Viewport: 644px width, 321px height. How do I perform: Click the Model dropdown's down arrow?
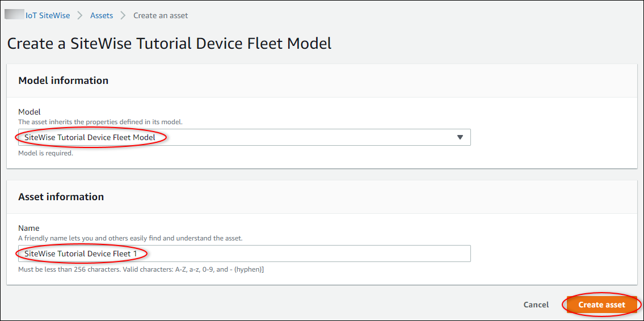point(460,137)
